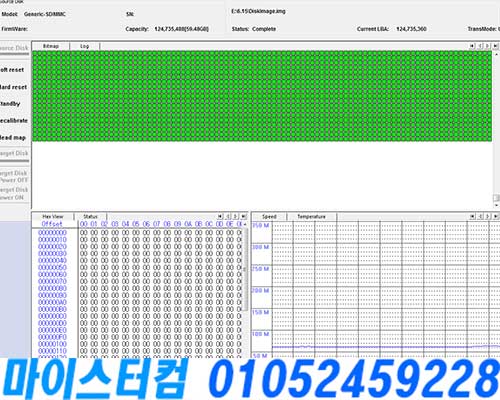Click bitmap scrollbar up arrow

coord(496,54)
